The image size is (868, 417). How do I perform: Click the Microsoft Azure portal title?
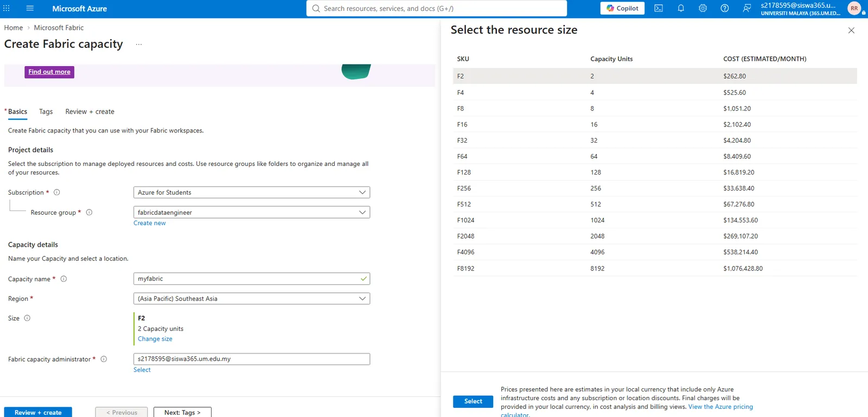pyautogui.click(x=80, y=9)
